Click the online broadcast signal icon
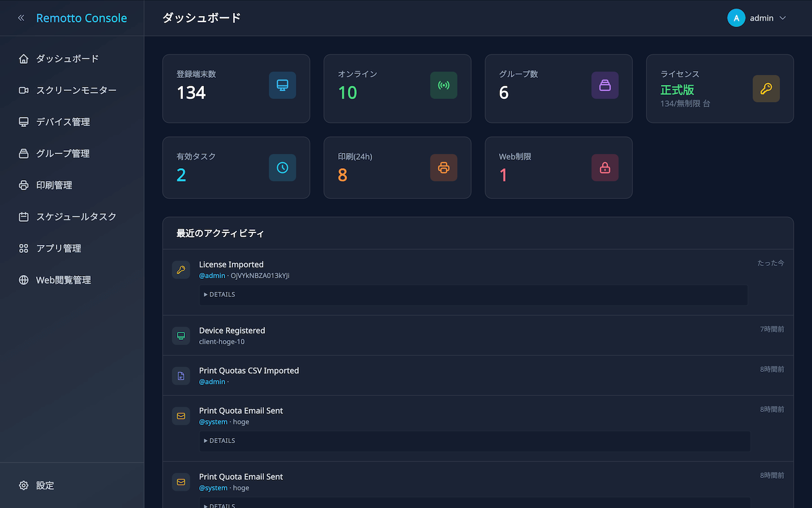 point(444,85)
